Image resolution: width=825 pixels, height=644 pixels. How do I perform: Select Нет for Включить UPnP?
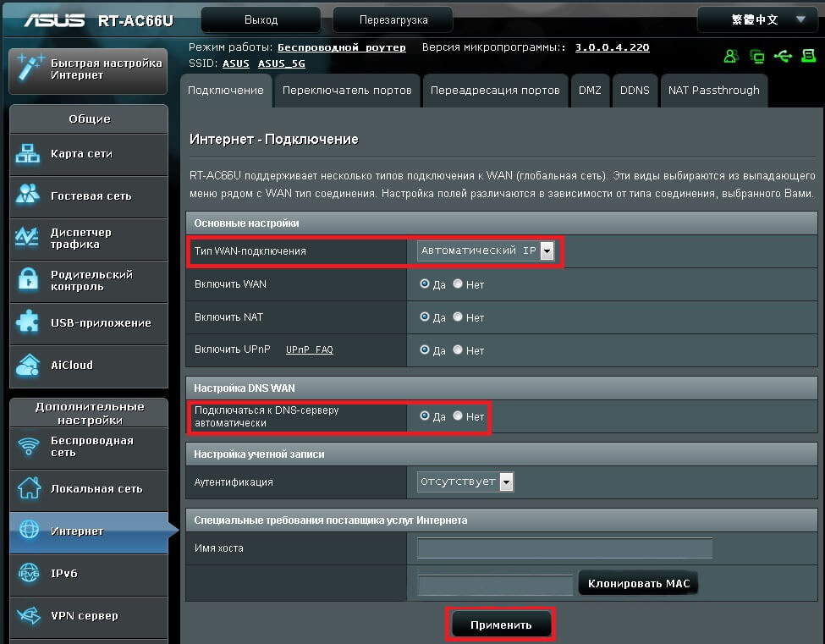tap(458, 350)
